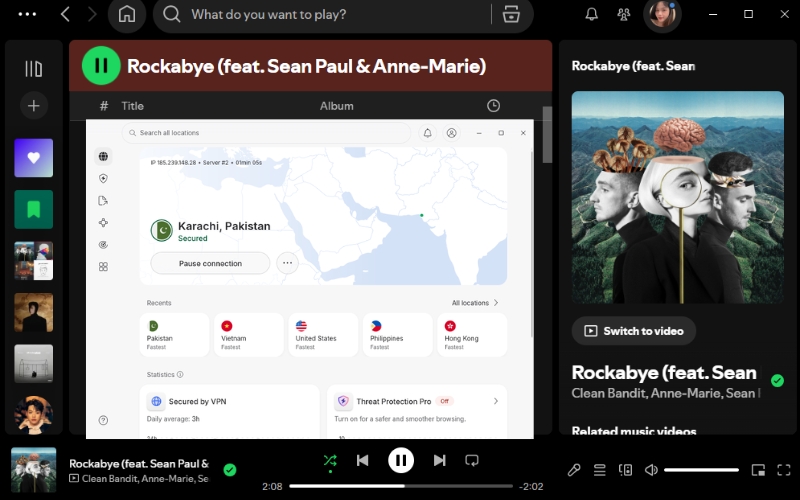Viewport: 800px width, 500px height.
Task: Open the miniplayer icon
Action: (x=758, y=470)
